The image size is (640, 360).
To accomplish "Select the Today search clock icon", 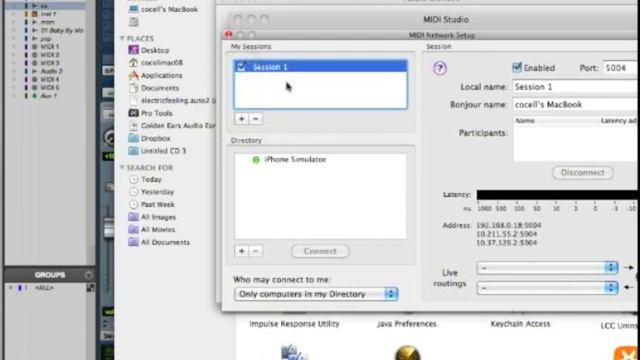I will (133, 180).
